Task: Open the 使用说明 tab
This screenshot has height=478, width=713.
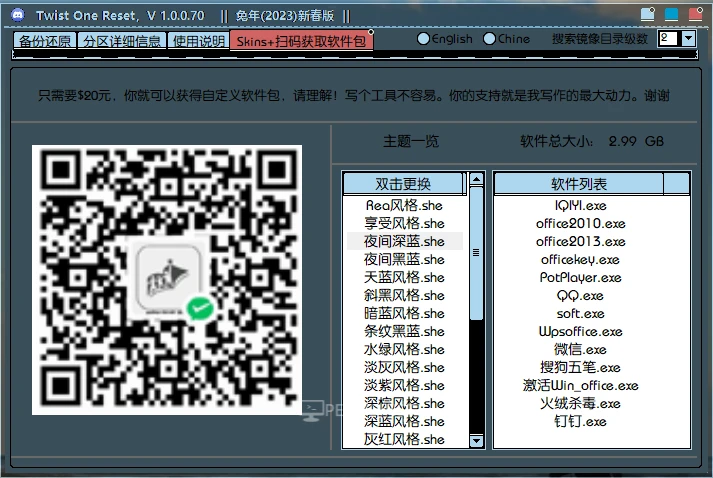Action: pos(198,41)
